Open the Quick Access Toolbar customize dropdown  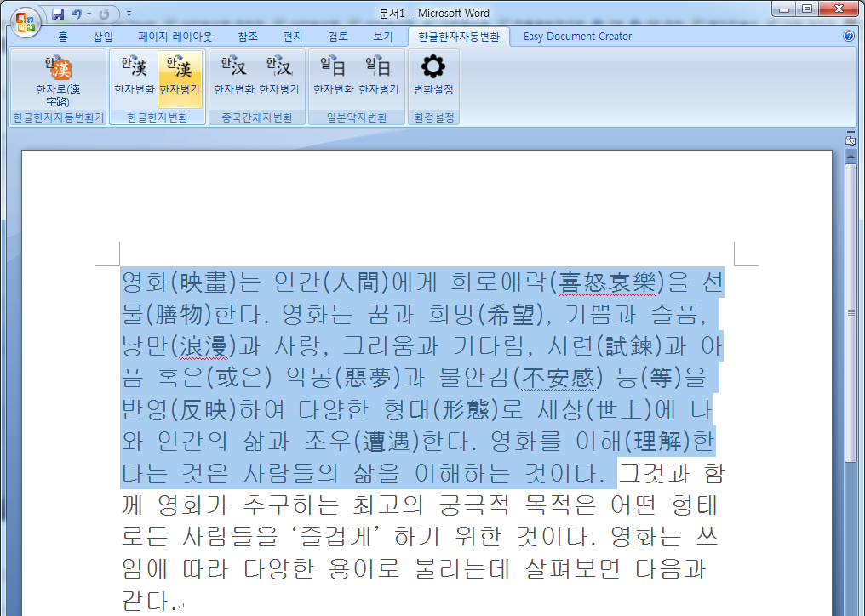[x=129, y=13]
